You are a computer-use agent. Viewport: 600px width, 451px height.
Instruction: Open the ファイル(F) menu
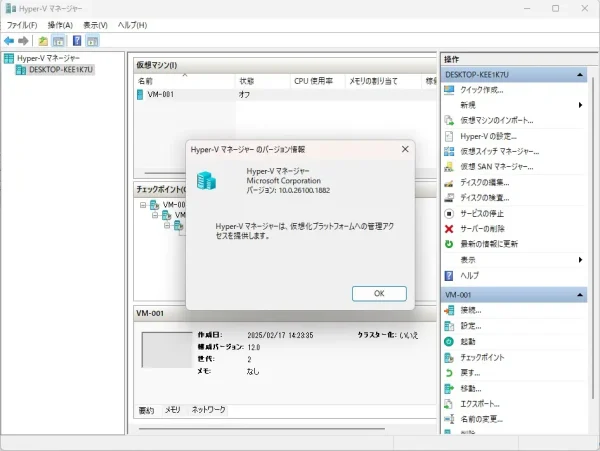pos(22,25)
